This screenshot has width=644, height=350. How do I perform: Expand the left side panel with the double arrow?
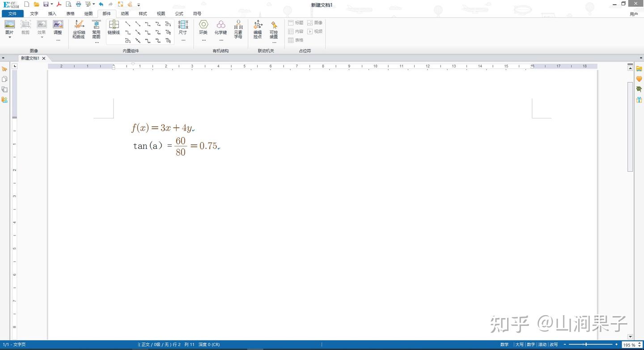[x=3, y=58]
